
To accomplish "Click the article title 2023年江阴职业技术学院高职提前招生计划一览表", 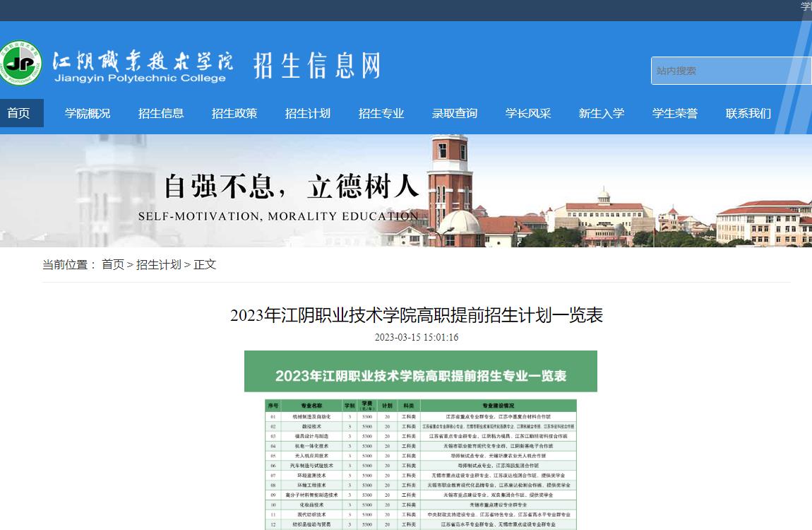I will (x=417, y=315).
